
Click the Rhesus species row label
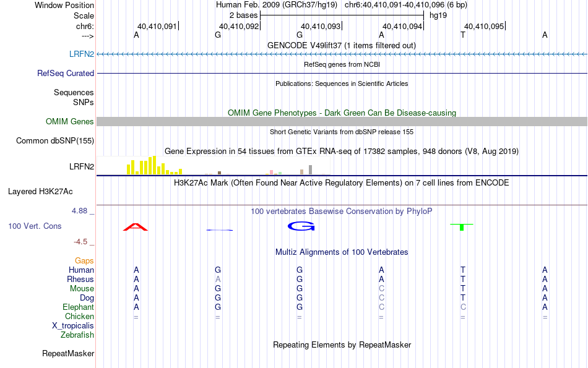coord(80,279)
